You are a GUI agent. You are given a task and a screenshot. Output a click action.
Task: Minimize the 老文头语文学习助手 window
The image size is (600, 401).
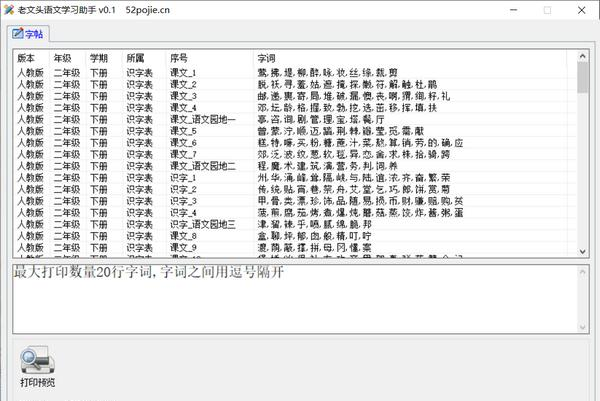[514, 10]
